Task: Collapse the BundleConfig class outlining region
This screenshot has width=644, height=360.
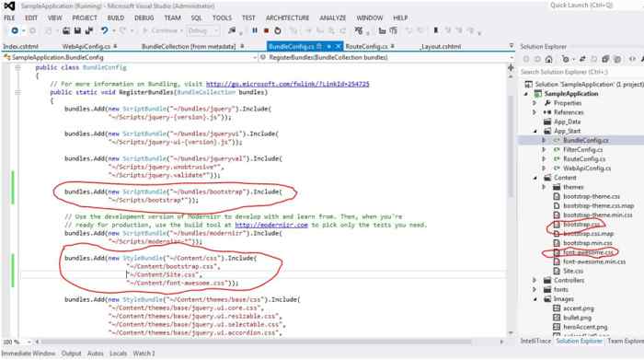Action: click(17, 67)
